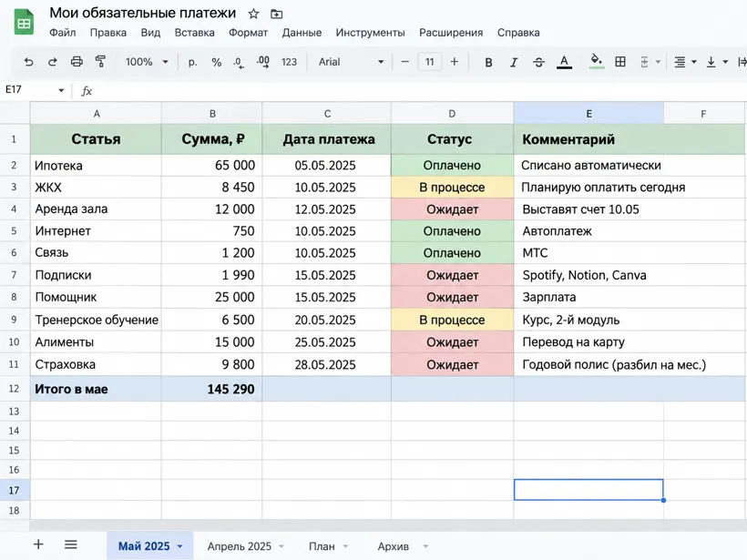This screenshot has width=747, height=560.
Task: Switch to the Архив sheet
Action: coord(393,546)
